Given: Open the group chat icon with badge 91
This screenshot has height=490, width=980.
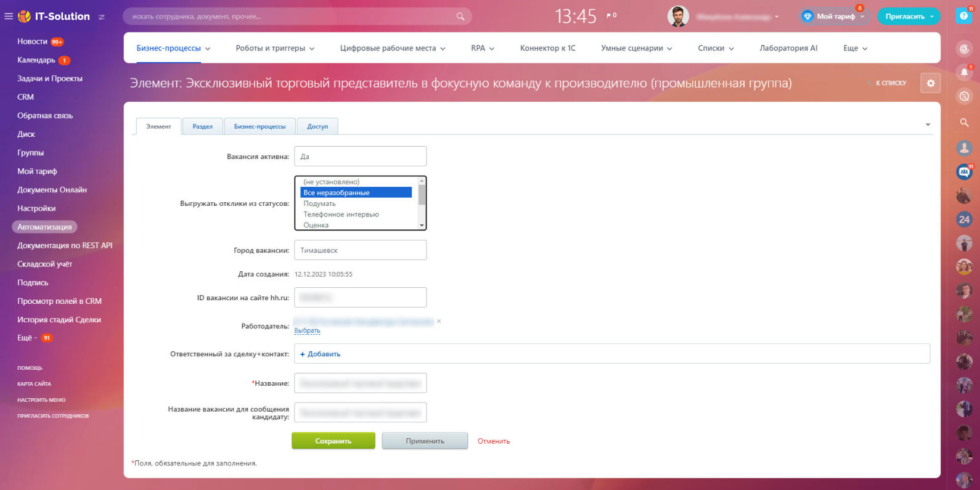Looking at the screenshot, I should (x=965, y=172).
